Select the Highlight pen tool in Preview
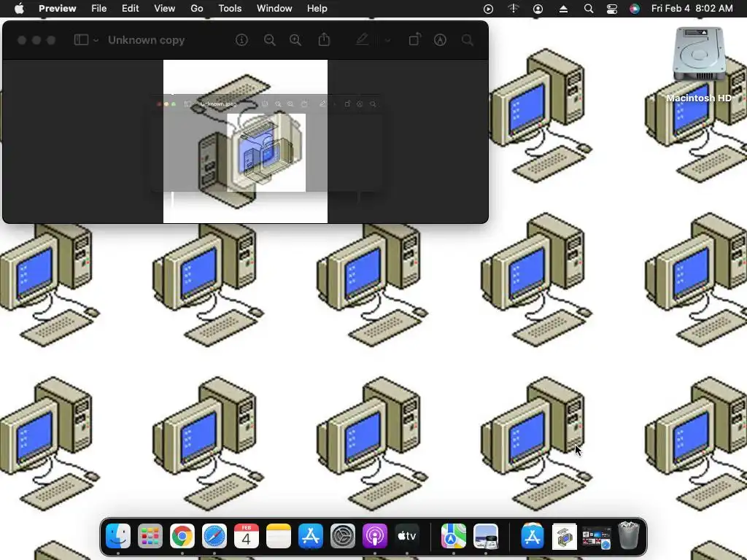This screenshot has width=747, height=560. pyautogui.click(x=362, y=39)
